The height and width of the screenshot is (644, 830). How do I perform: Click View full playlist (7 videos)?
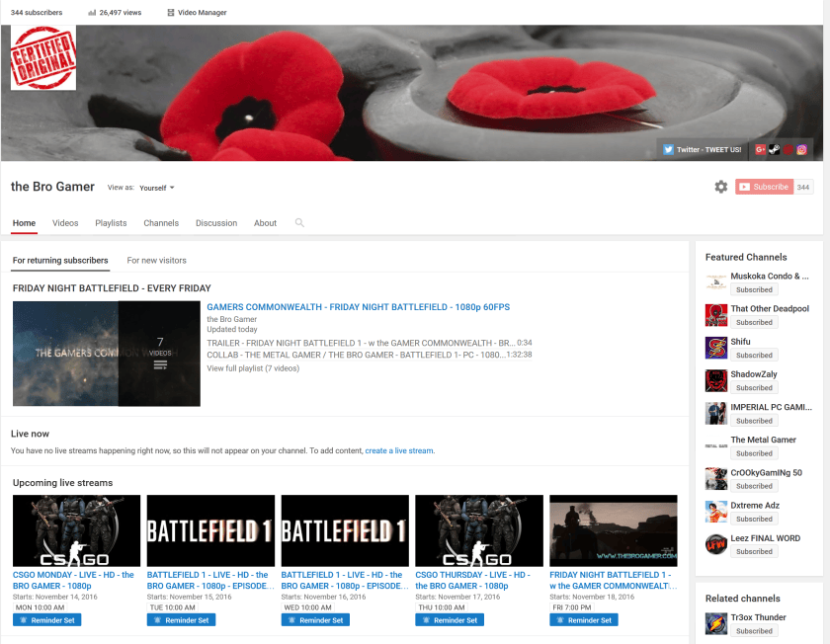(x=253, y=368)
